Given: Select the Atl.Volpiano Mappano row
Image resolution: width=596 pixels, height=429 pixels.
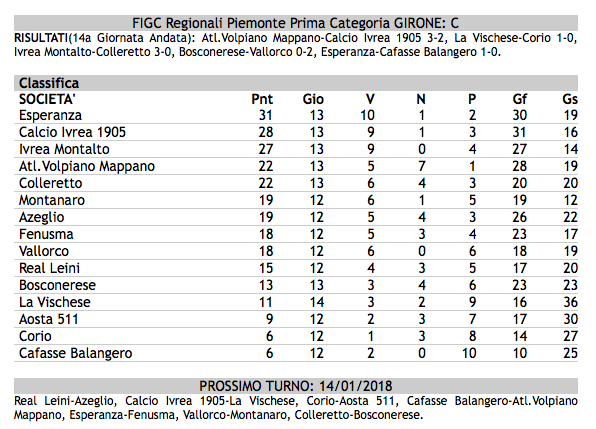Looking at the screenshot, I should pyautogui.click(x=296, y=166).
